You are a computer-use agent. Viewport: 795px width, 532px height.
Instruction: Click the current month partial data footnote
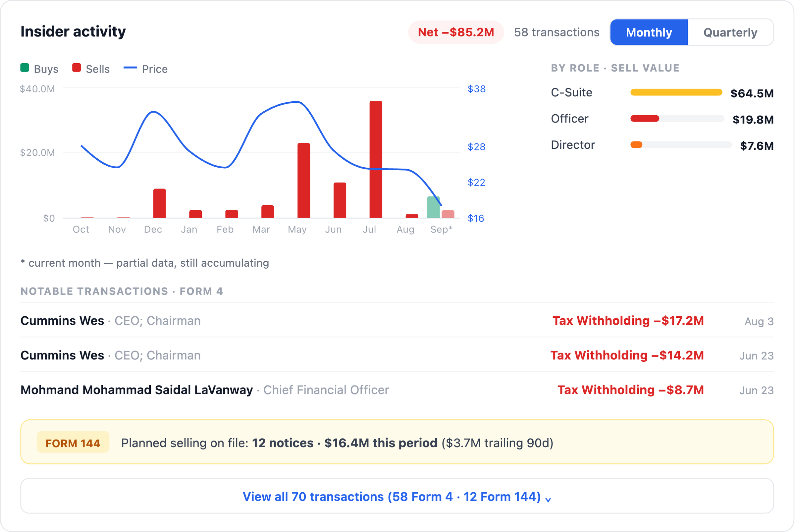coord(145,263)
